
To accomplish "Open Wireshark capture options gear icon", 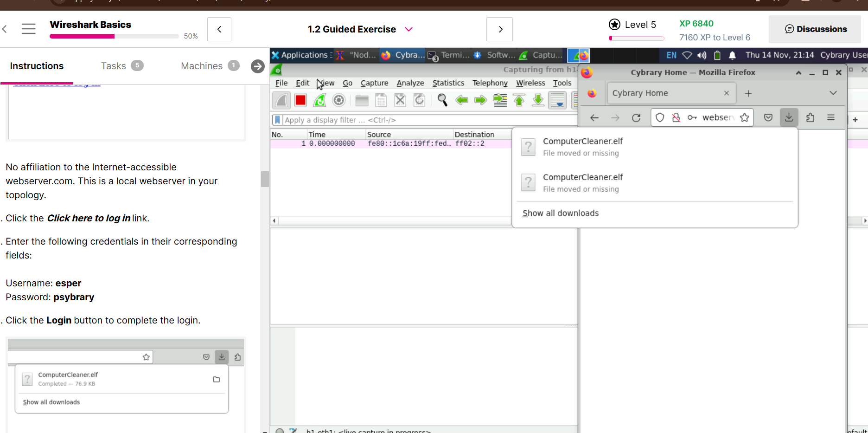I will 339,100.
